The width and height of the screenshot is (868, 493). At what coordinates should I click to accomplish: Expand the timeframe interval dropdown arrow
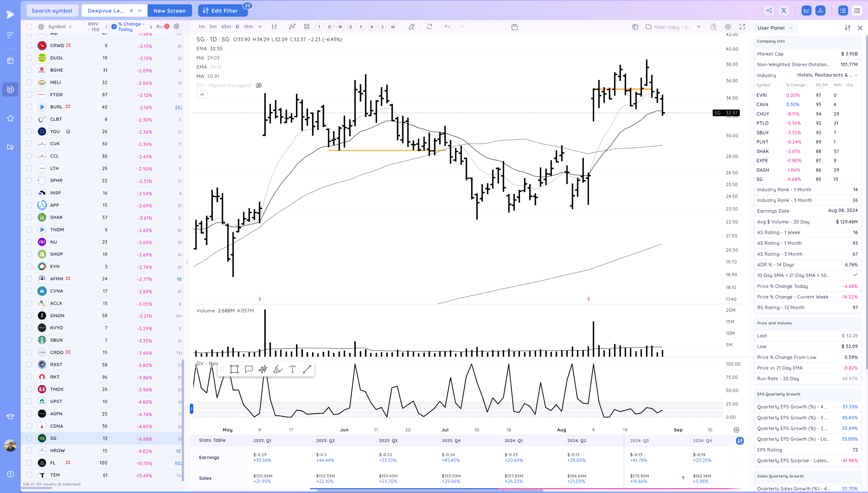(x=260, y=27)
